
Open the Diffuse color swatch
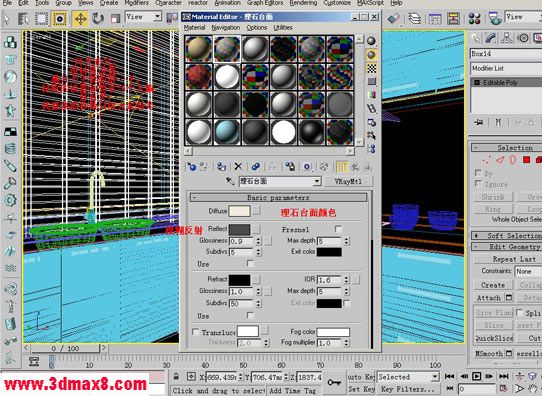[x=239, y=211]
